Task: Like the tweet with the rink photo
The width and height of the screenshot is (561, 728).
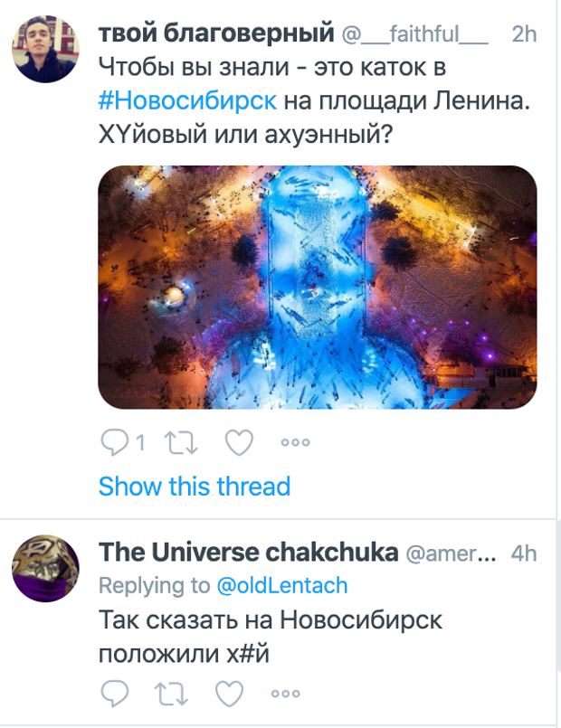Action: (x=239, y=442)
